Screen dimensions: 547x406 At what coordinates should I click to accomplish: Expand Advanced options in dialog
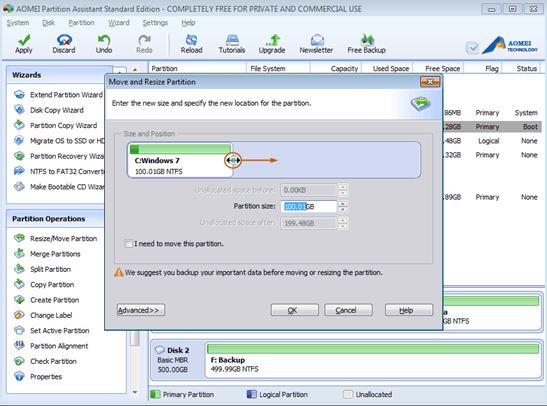[x=141, y=310]
